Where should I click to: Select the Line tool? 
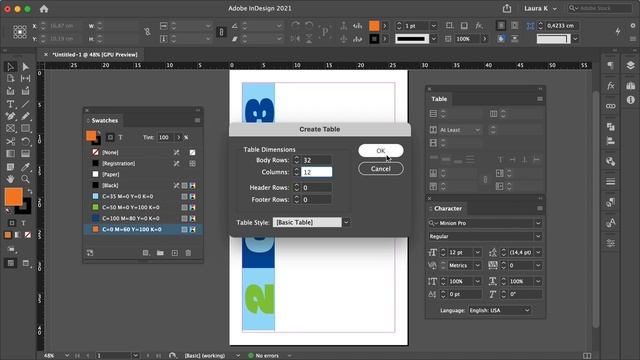tap(25, 104)
